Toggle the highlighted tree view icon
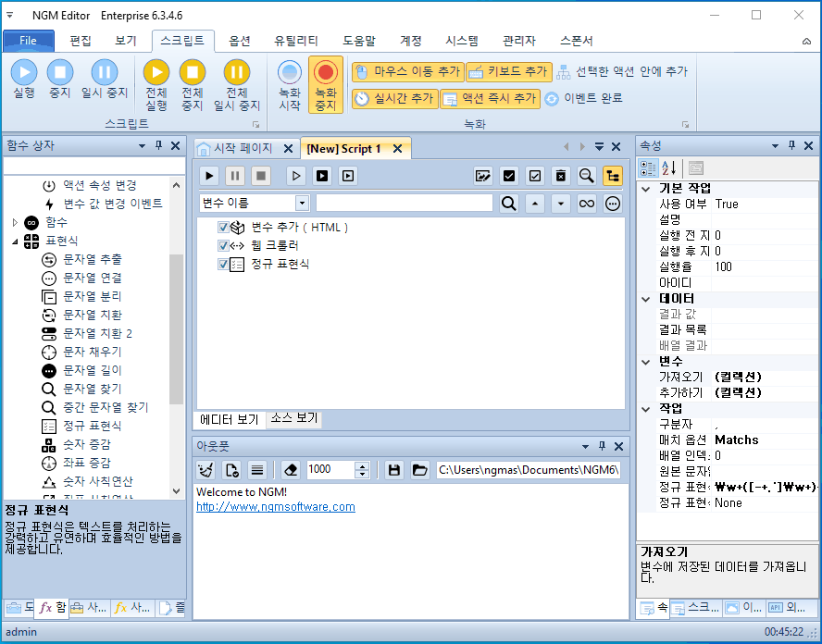This screenshot has width=822, height=644. 612,176
